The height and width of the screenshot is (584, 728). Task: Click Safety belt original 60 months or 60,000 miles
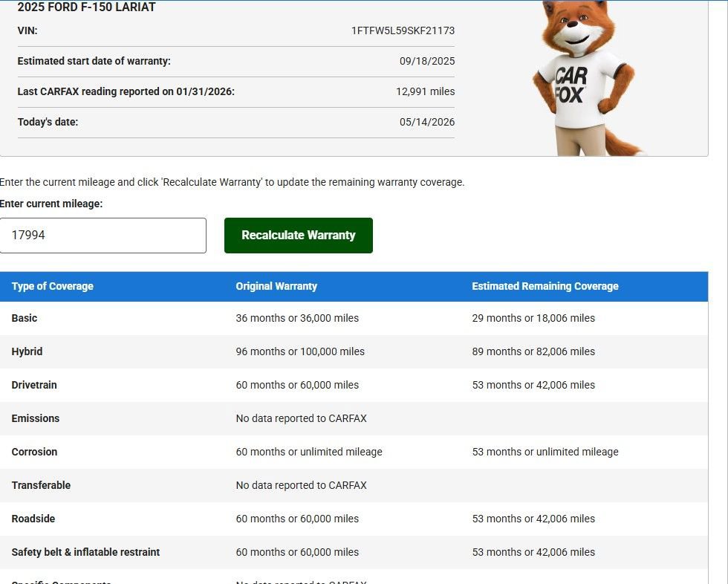pos(297,553)
